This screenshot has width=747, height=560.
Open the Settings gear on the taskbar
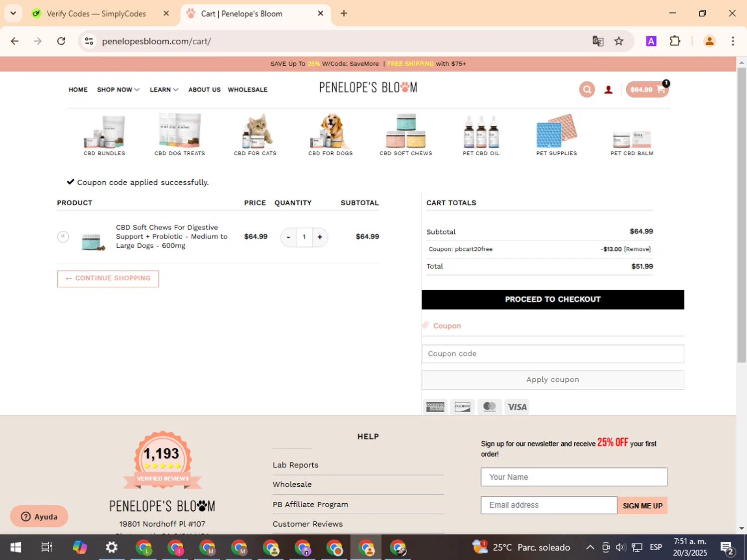[x=112, y=548]
